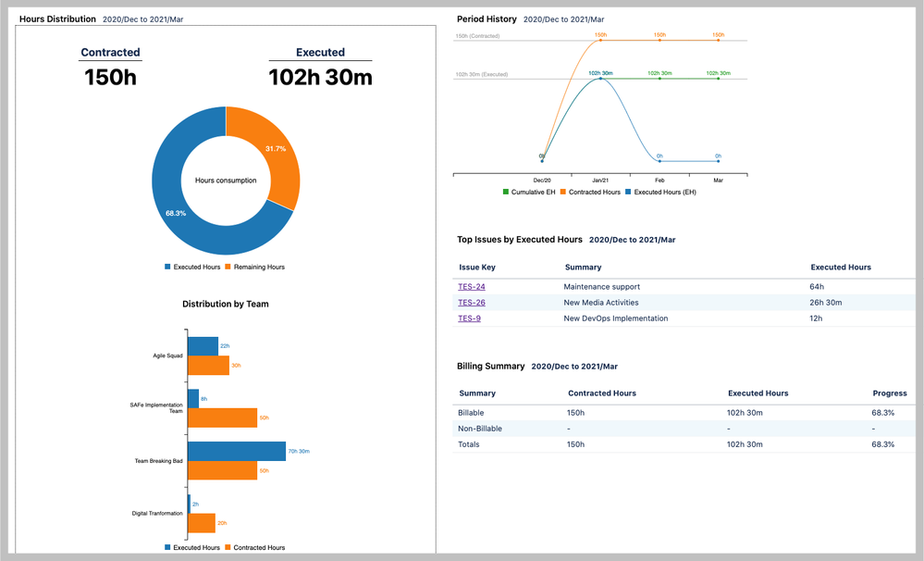Viewport: 924px width, 561px height.
Task: Click Feb 0h executed data point
Action: click(x=659, y=161)
